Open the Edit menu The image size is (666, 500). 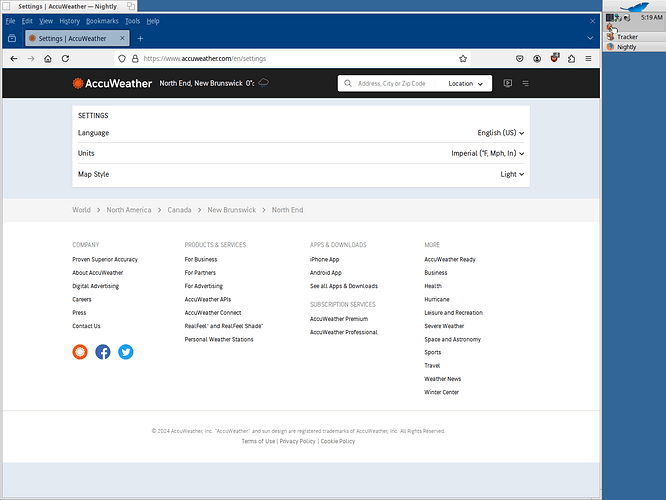pos(27,21)
